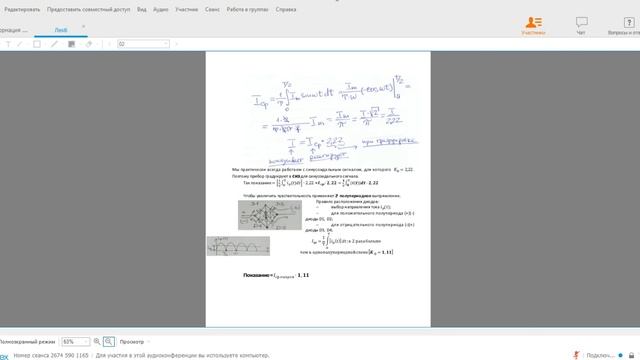
Task: Click the rectified waveform graph image
Action: [238, 246]
